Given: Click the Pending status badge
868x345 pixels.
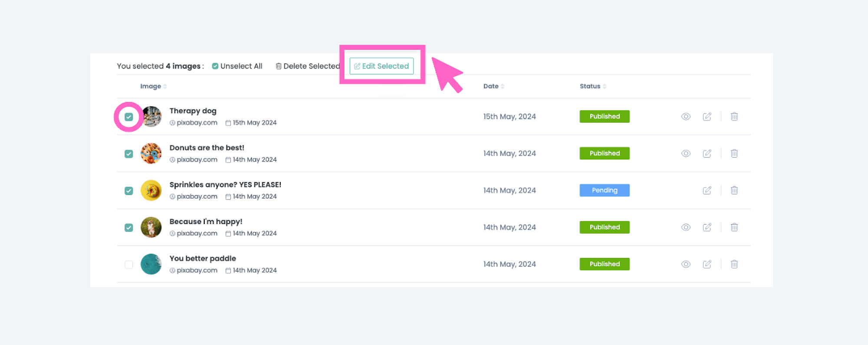Looking at the screenshot, I should (x=604, y=190).
